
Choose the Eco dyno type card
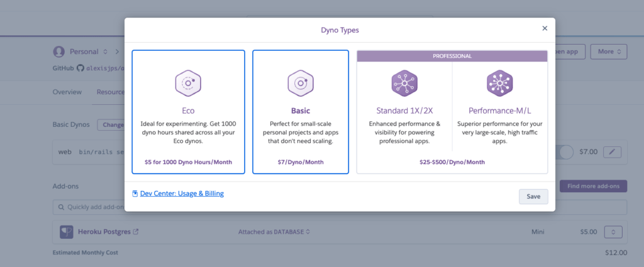tap(188, 112)
